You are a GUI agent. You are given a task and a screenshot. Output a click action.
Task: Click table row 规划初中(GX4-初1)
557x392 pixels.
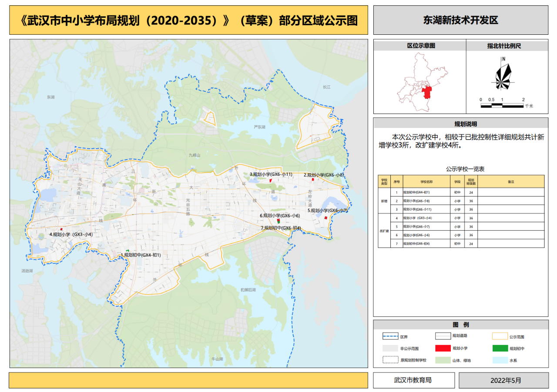467,192
